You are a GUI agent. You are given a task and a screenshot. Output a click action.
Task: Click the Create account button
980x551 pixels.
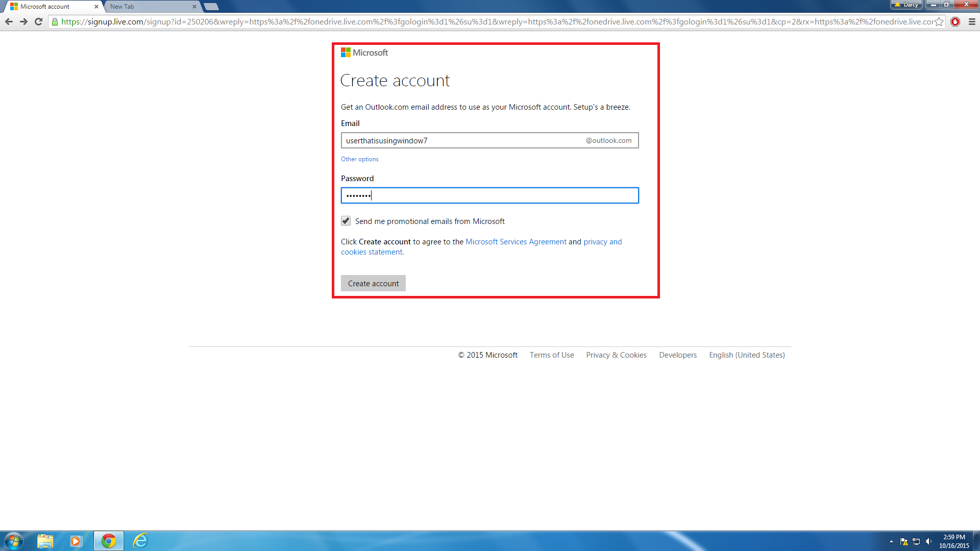pyautogui.click(x=373, y=283)
